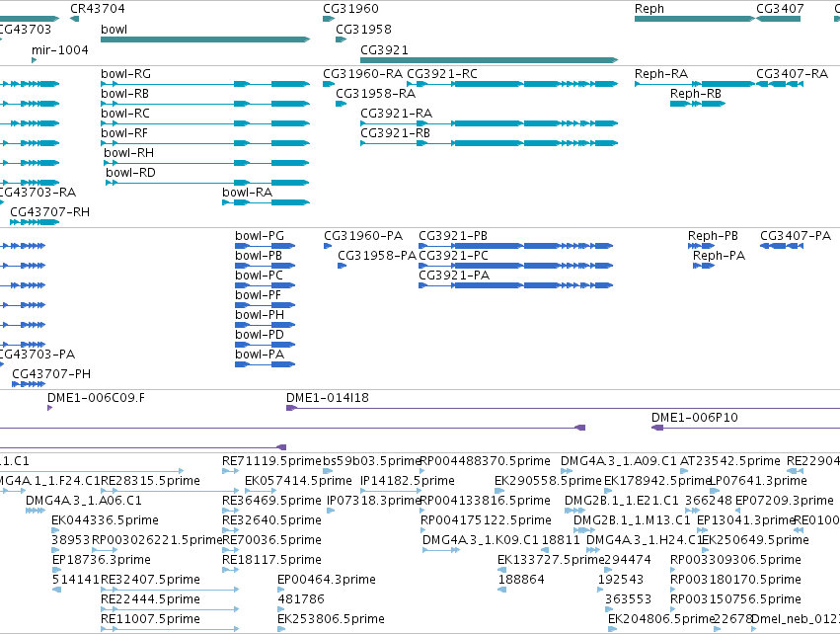The image size is (840, 634).
Task: Select the Reph-RA transcript
Action: click(695, 84)
